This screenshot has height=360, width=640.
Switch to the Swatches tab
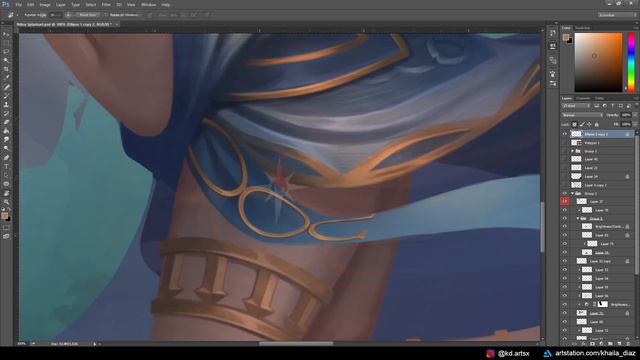(x=582, y=28)
